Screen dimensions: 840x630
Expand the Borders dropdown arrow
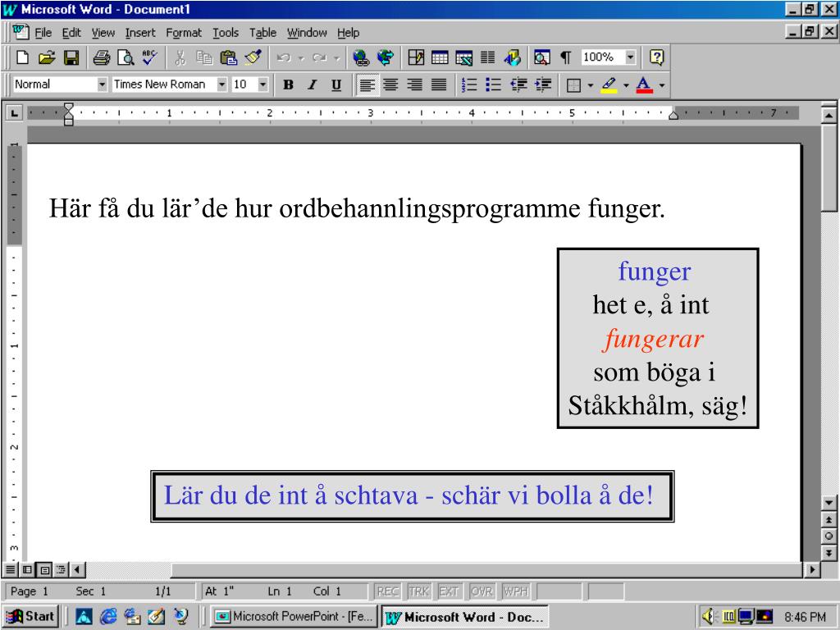click(591, 85)
